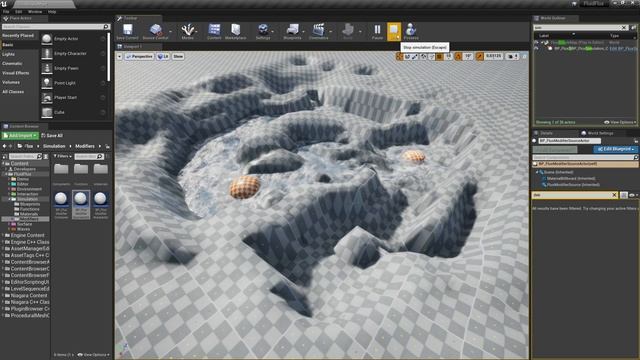
Task: Open the Help menu
Action: [x=52, y=11]
